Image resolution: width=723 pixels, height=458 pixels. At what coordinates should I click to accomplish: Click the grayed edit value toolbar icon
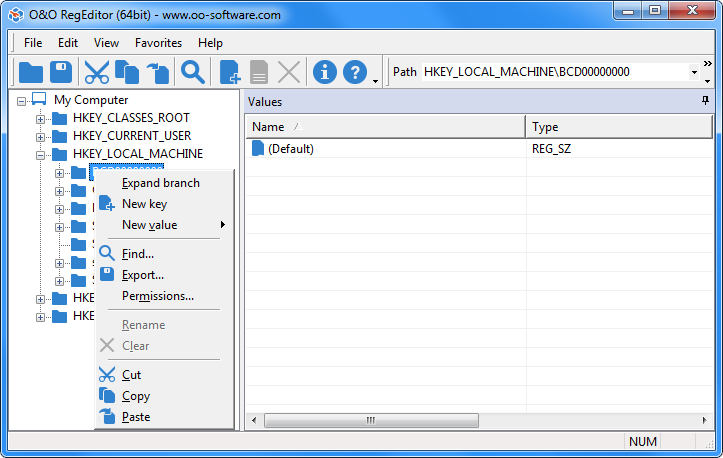pyautogui.click(x=259, y=72)
